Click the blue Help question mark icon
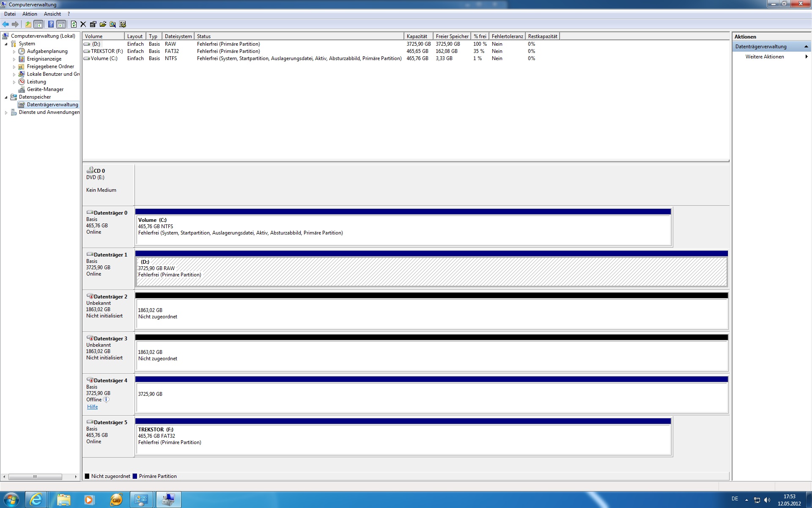This screenshot has width=812, height=508. tap(51, 24)
